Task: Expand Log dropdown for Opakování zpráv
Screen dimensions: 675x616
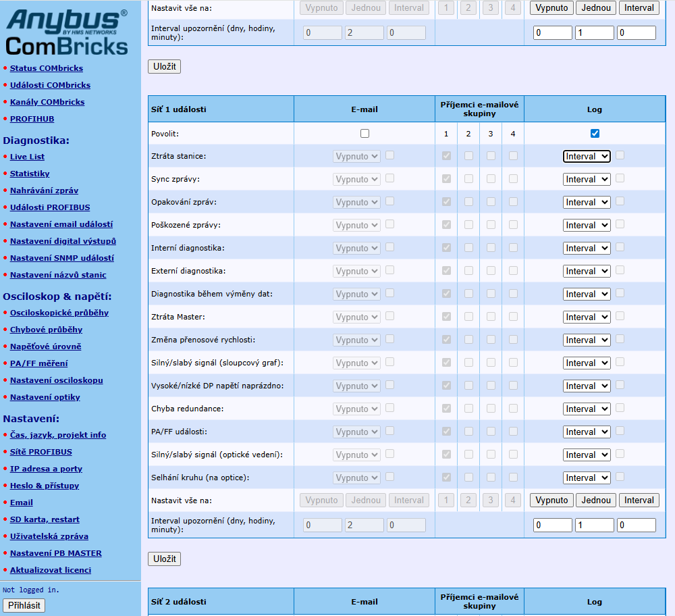Action: (587, 203)
